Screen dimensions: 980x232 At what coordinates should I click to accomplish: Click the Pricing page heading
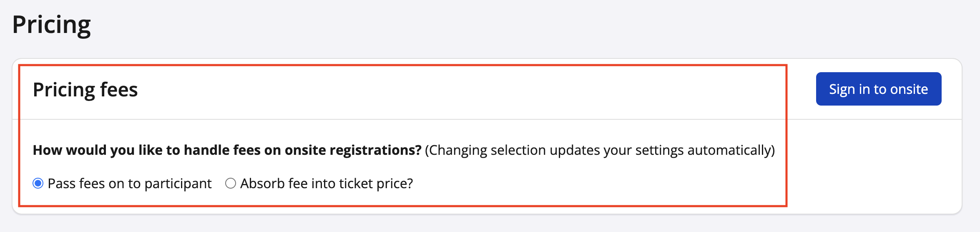(x=51, y=25)
